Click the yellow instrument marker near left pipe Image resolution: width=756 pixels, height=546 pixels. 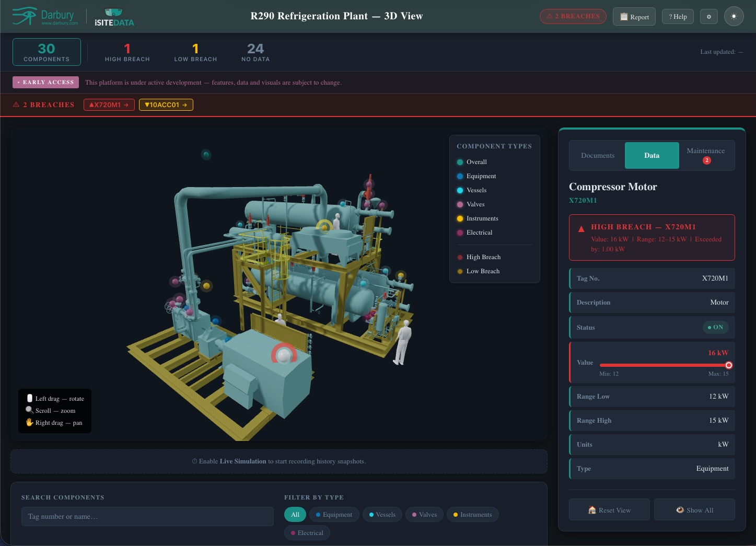tap(206, 286)
